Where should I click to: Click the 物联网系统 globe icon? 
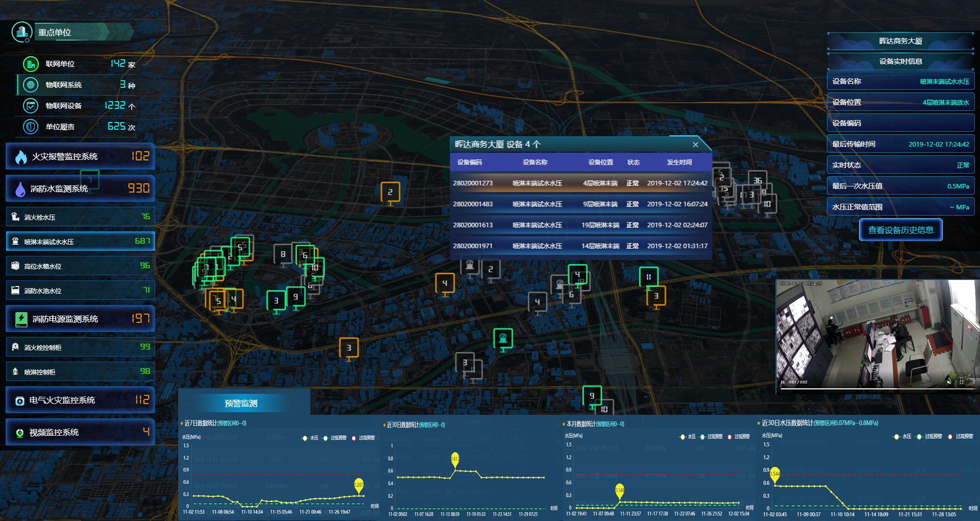pyautogui.click(x=31, y=85)
